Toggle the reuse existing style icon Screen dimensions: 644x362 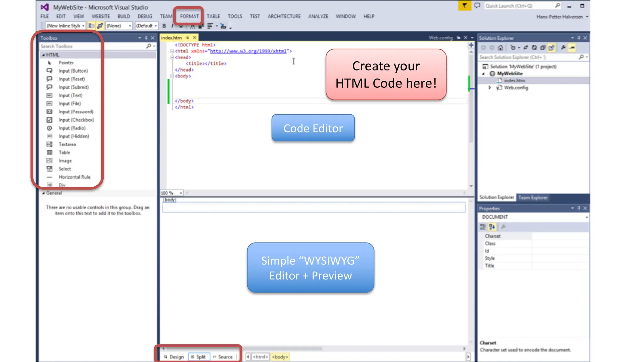point(100,26)
